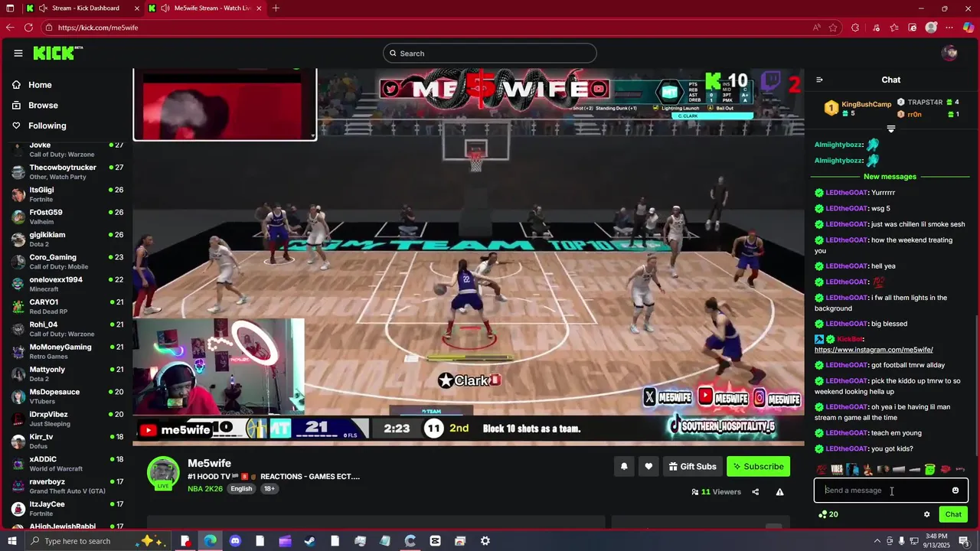Open gigikikiam Dota 2 channel
The width and height of the screenshot is (980, 551).
[x=67, y=239]
